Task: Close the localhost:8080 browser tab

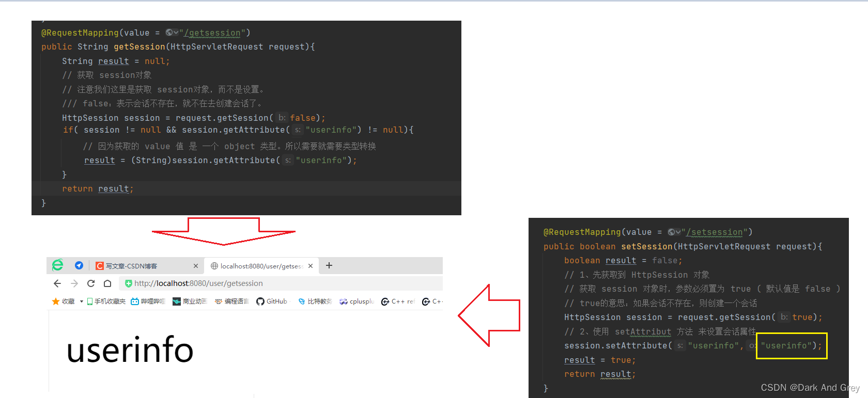Action: 311,266
